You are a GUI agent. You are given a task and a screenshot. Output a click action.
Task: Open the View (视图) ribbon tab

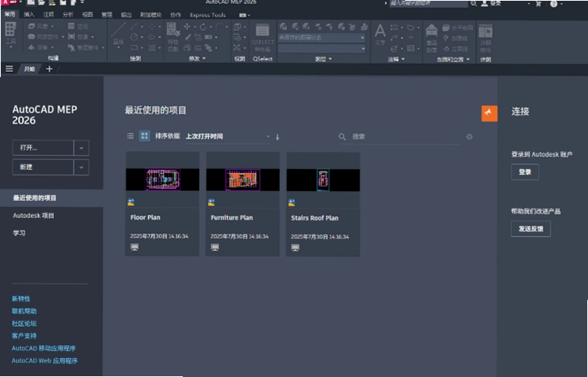coord(87,14)
